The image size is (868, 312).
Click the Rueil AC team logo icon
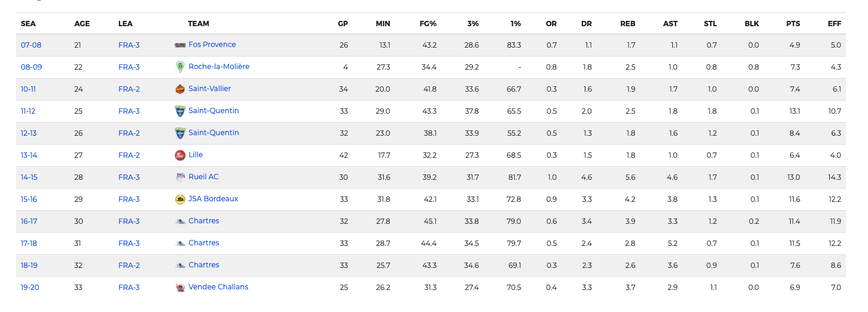point(180,177)
